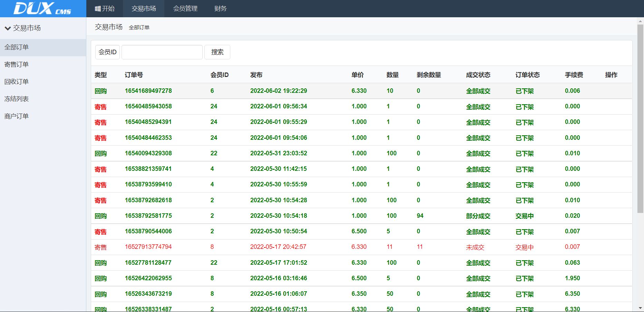Click red order number 16527913774794
Screen dimensions: 644x312
(x=148, y=247)
